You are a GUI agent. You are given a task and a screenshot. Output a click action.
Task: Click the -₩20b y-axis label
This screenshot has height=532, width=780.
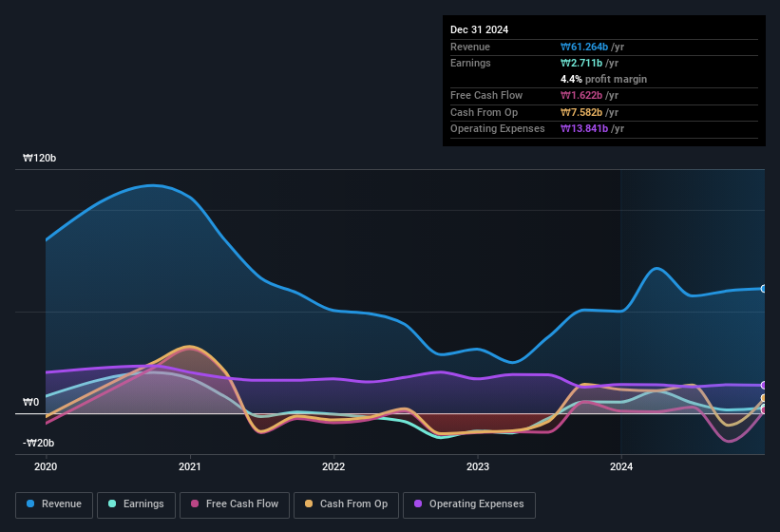click(x=38, y=443)
